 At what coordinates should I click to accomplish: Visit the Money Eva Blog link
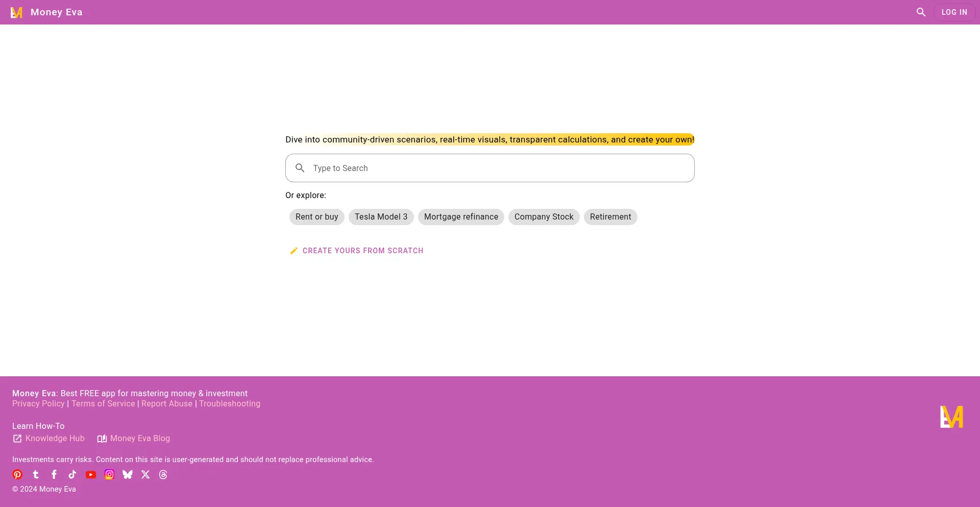pos(140,438)
